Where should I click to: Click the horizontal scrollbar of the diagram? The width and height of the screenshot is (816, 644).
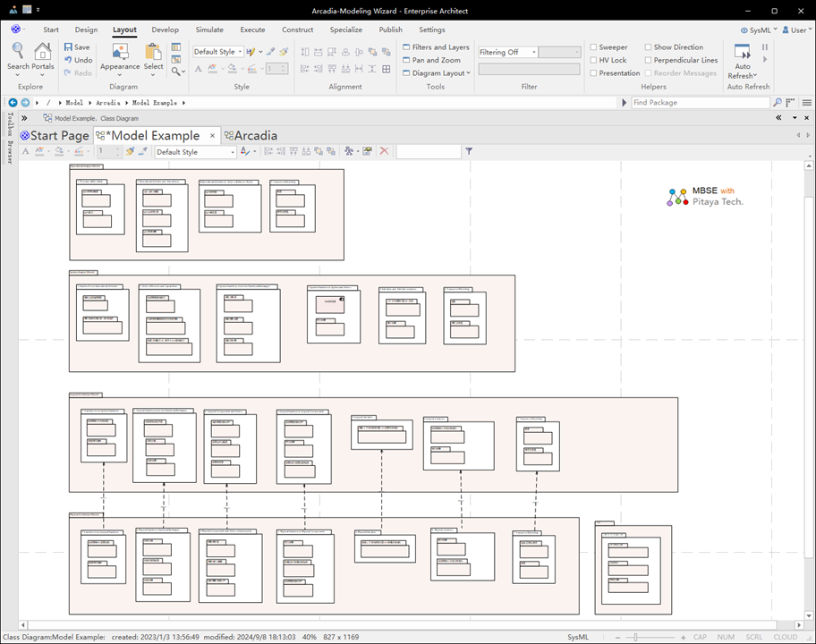(403, 624)
